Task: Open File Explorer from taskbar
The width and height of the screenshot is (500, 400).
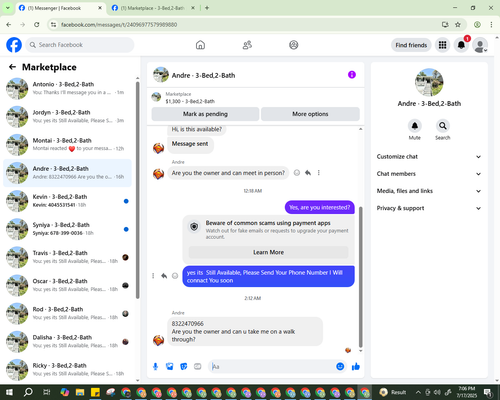Action: click(x=80, y=392)
